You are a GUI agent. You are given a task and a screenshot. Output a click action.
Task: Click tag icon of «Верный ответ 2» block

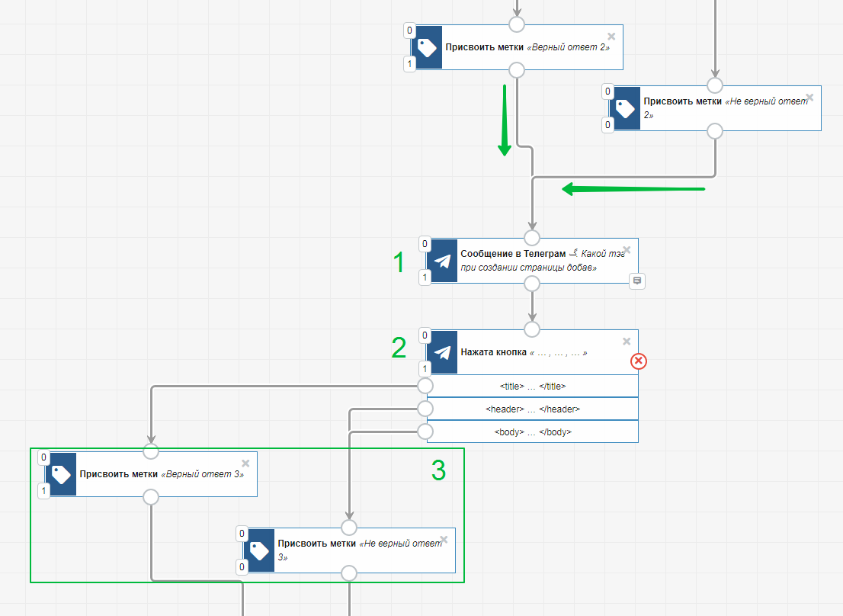tap(428, 47)
